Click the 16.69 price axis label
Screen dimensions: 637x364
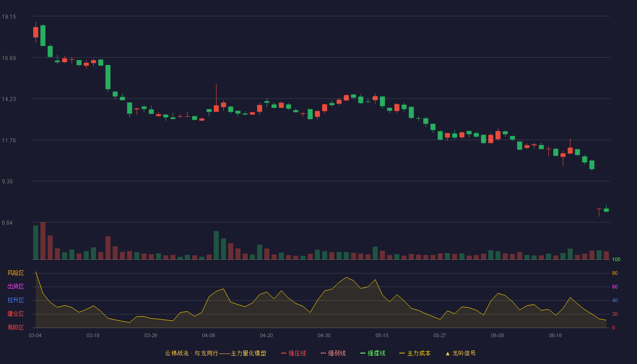(x=9, y=58)
